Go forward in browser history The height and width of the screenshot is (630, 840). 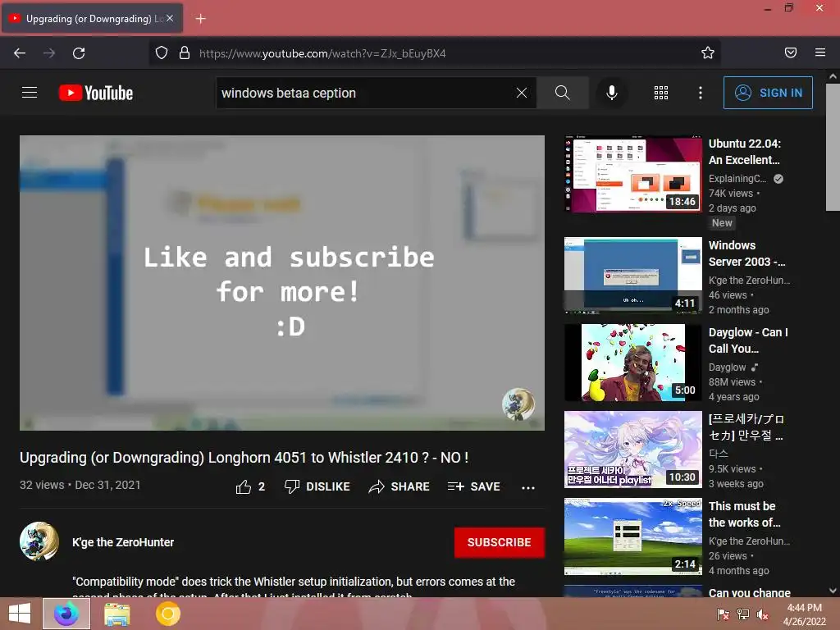pyautogui.click(x=49, y=53)
